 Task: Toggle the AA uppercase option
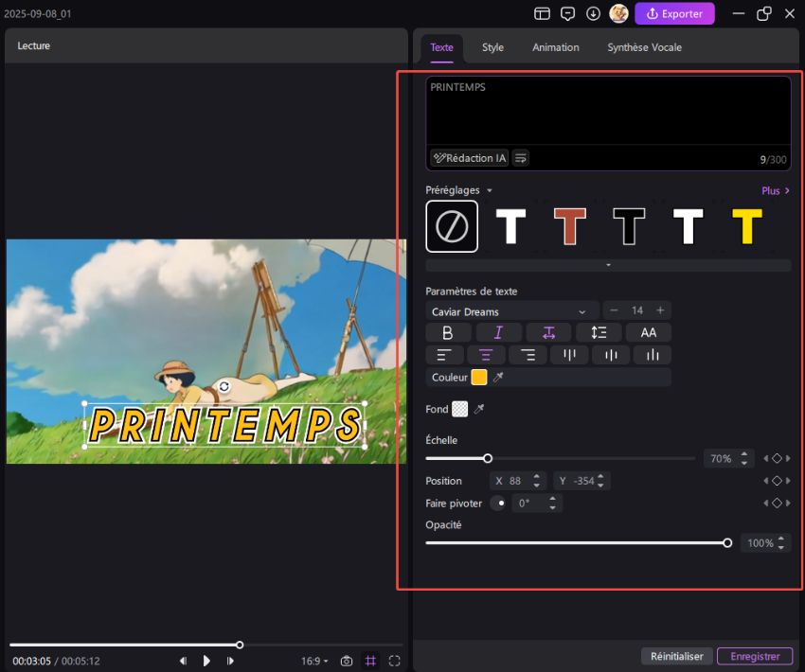click(x=649, y=333)
